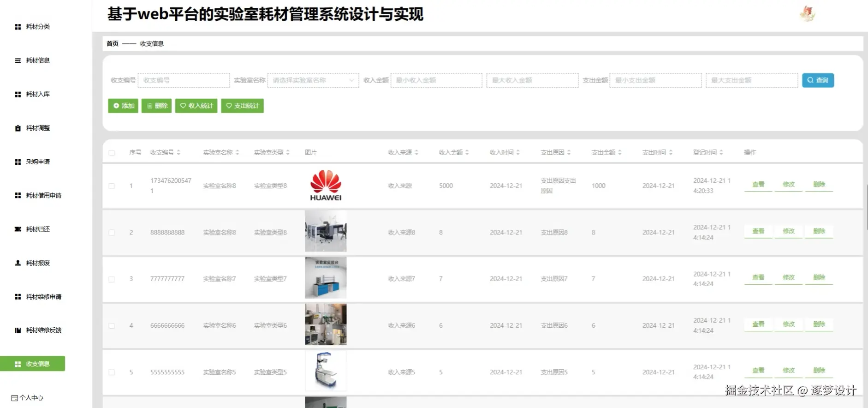
Task: Click the 采购申请 sidebar icon
Action: coord(18,162)
